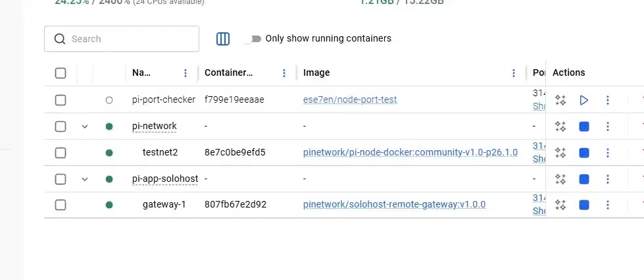Screen dimensions: 644x280
Task: Collapse the pi-app-solohost group chevron
Action: [85, 179]
